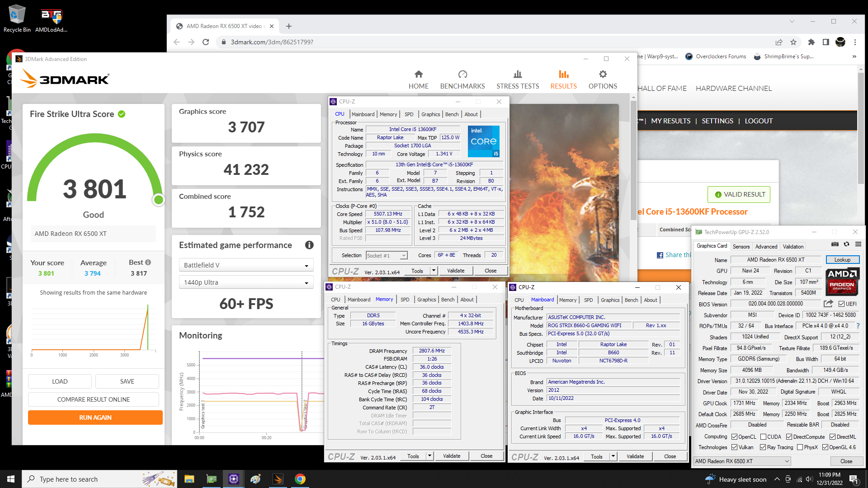The height and width of the screenshot is (488, 868).
Task: Expand the Tools dropdown arrow in CPU-Z Mainboard window
Action: point(613,456)
